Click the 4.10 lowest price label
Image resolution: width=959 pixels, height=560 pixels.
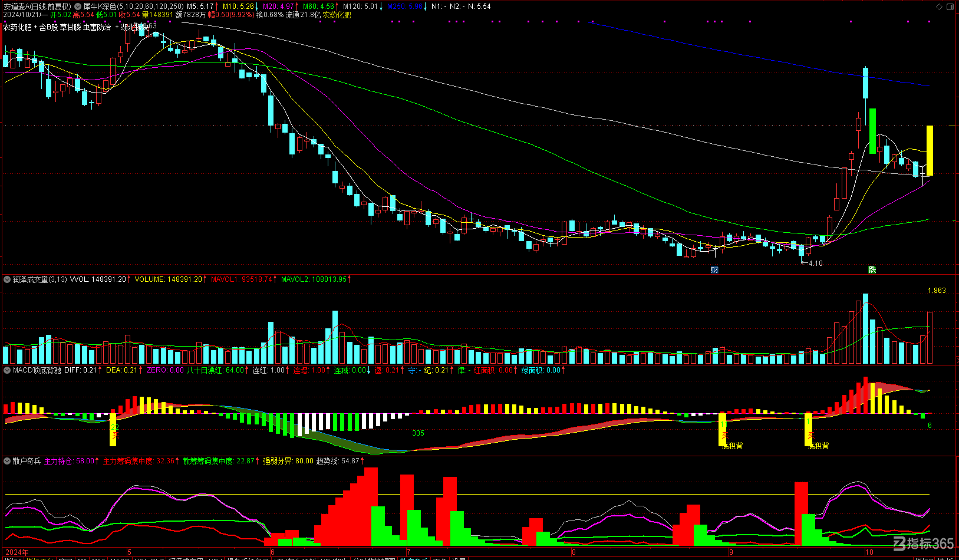click(816, 263)
